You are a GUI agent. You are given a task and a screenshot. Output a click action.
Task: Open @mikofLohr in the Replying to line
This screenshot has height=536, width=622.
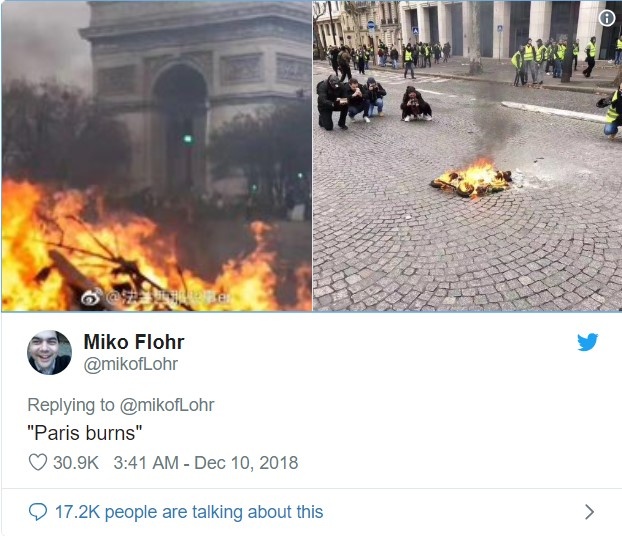coord(167,405)
